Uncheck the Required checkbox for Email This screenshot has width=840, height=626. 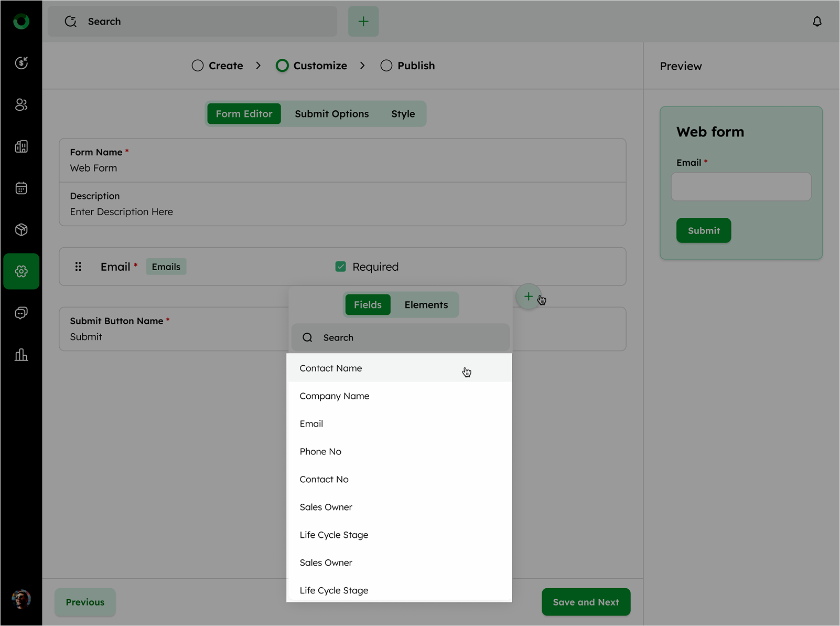coord(341,267)
